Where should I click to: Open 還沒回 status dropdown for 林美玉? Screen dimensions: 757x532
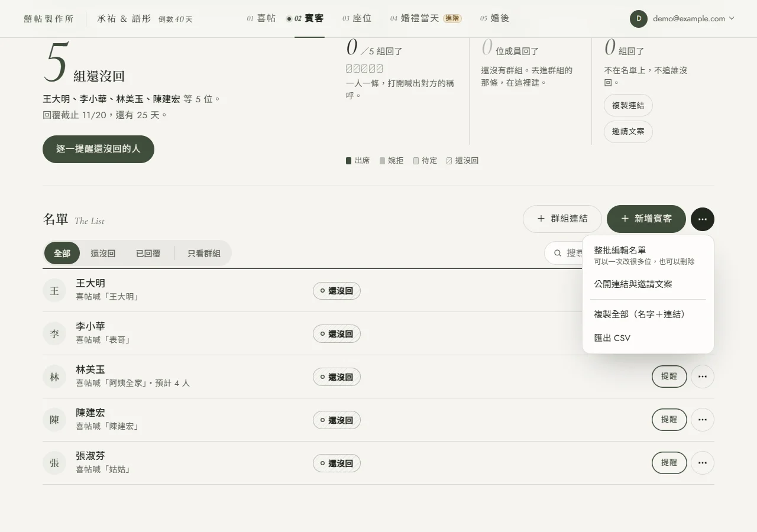tap(337, 377)
